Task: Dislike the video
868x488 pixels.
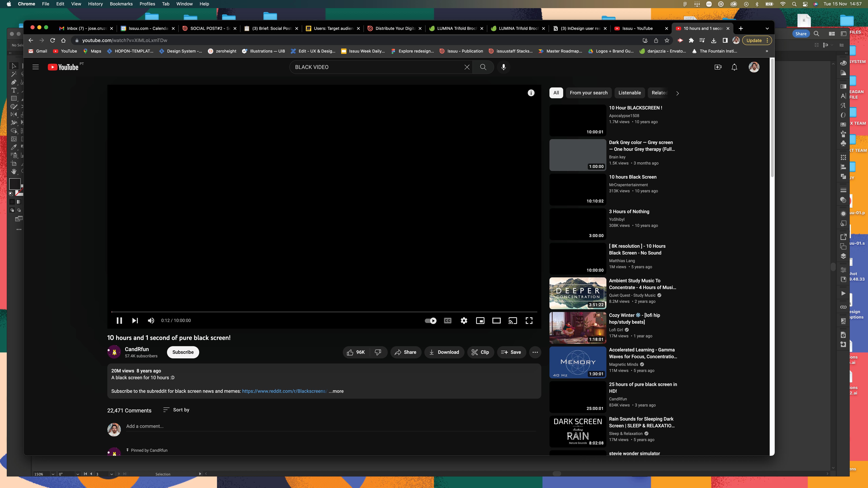Action: [378, 352]
